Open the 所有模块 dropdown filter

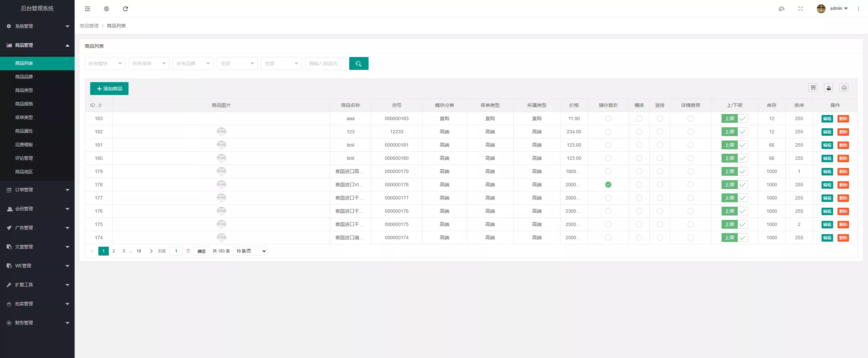105,63
